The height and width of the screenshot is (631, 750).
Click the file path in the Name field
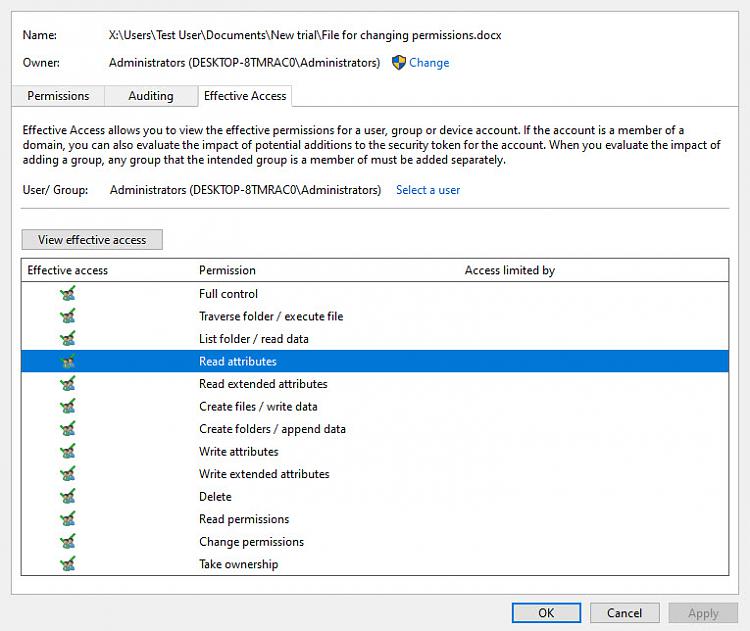pos(305,35)
